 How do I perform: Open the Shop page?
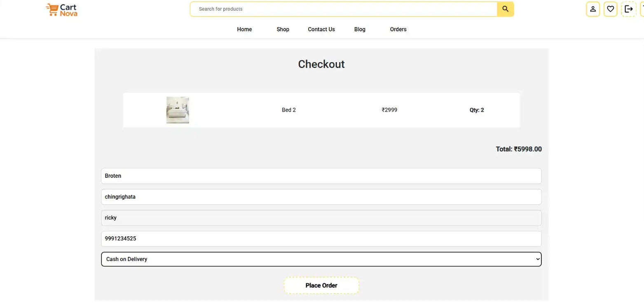[283, 29]
